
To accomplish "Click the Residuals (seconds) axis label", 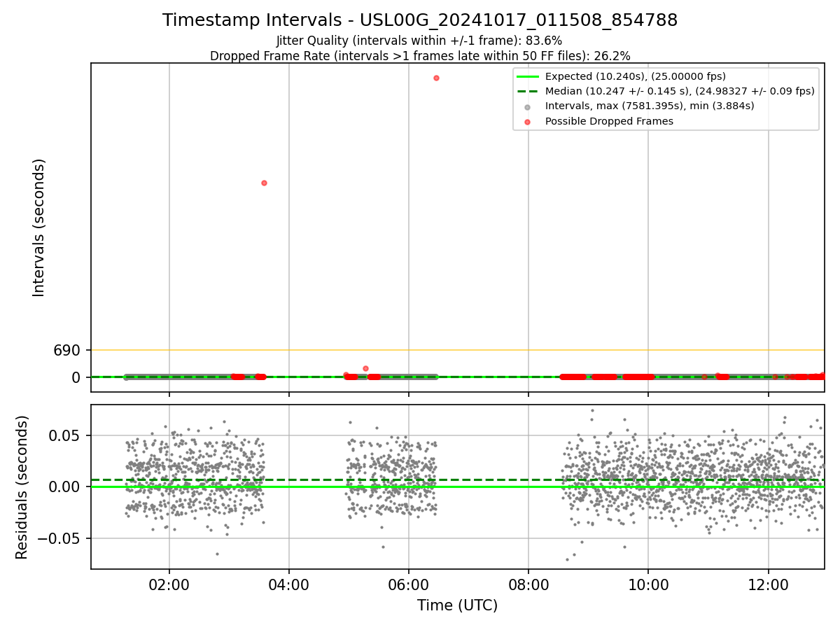I will click(x=22, y=487).
